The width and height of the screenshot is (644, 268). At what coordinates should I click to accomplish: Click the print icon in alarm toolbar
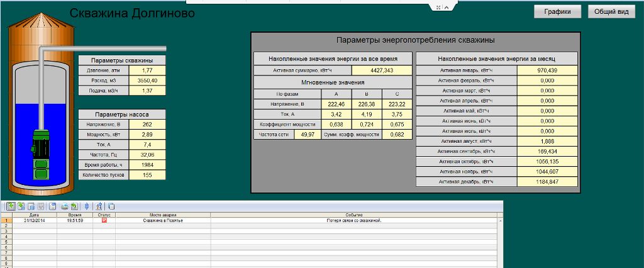pos(64,206)
